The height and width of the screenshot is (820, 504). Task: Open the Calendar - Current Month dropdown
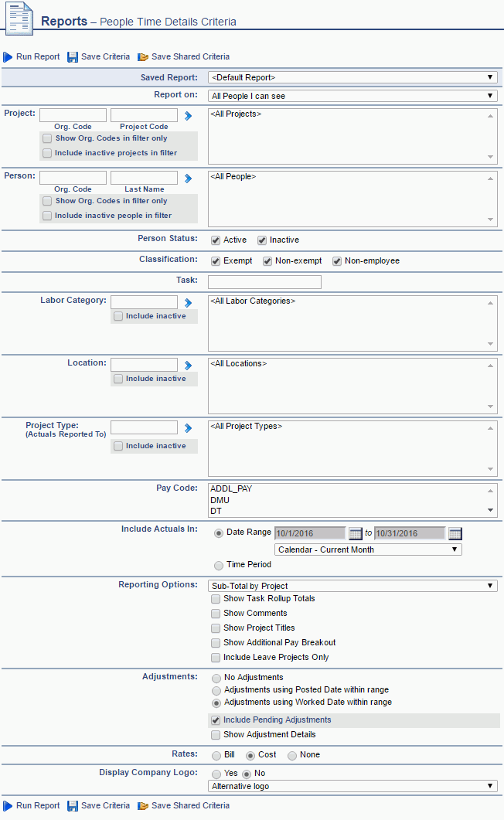click(x=368, y=550)
